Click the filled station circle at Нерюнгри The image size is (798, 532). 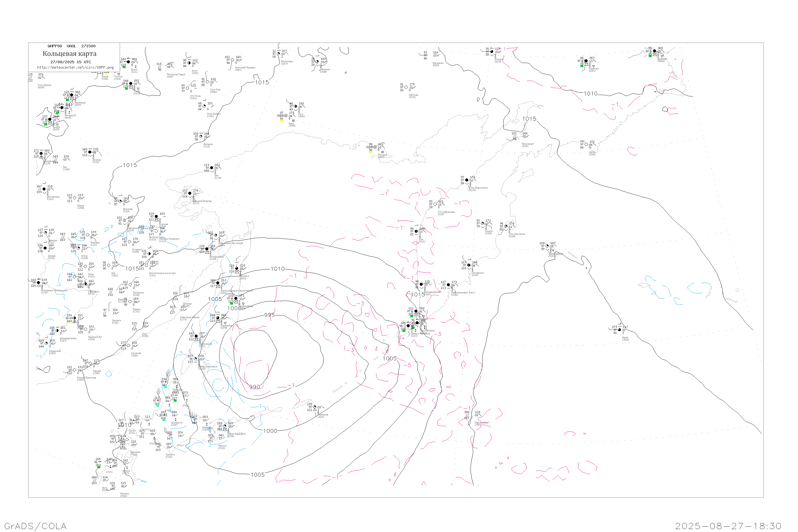(x=72, y=95)
